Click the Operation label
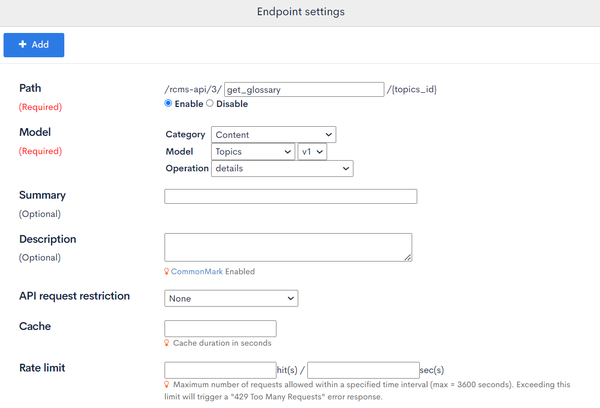Image resolution: width=600 pixels, height=408 pixels. (187, 168)
